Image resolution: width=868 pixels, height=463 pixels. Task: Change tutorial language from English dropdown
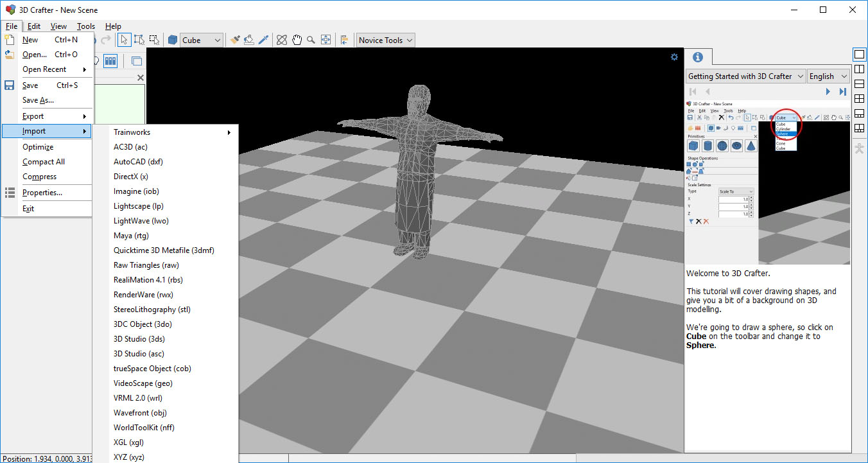click(829, 76)
